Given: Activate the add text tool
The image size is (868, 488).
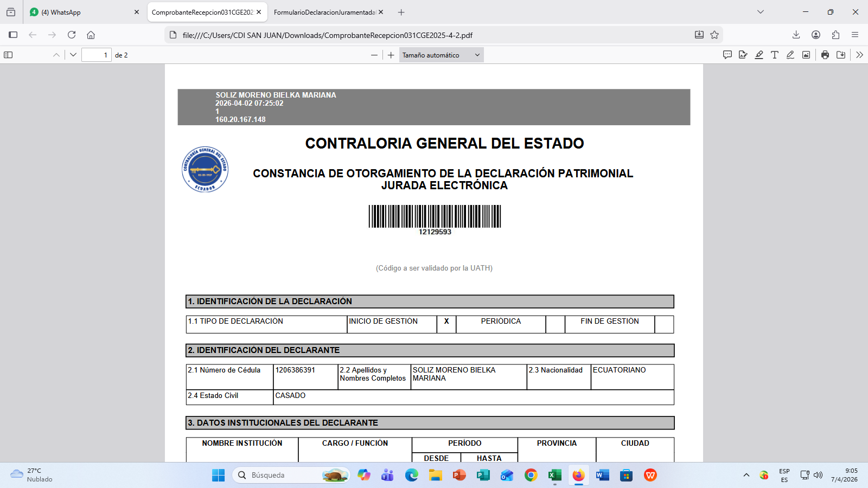Looking at the screenshot, I should pos(775,55).
